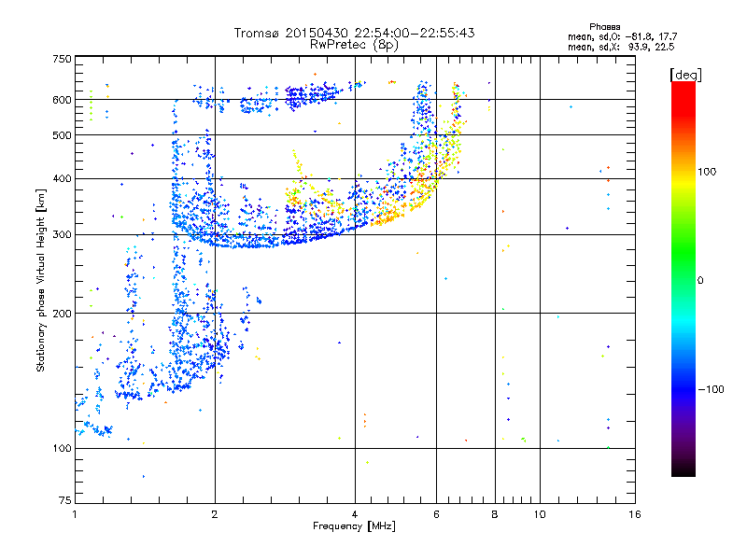Click the x-axis tick label '16'
Viewport: 747px width, 560px height.
pyautogui.click(x=635, y=514)
